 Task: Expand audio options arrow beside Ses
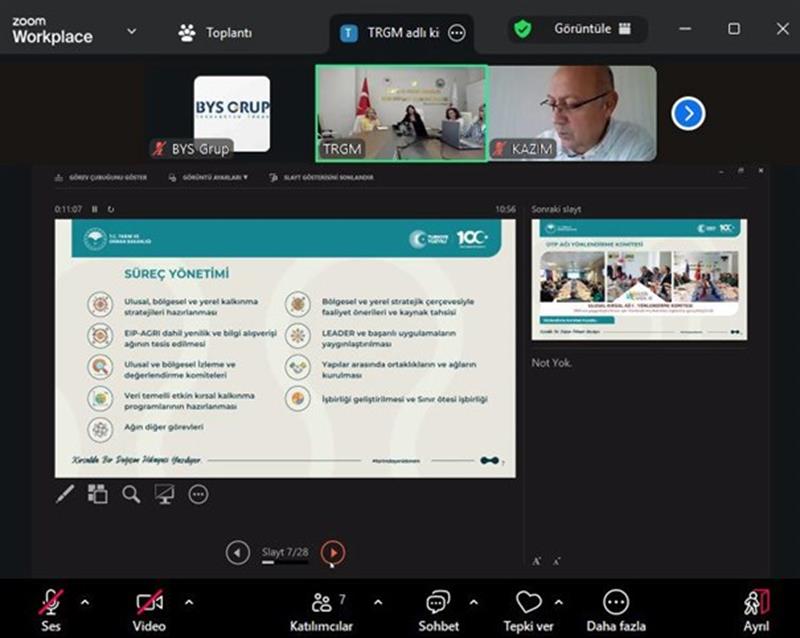[84, 603]
